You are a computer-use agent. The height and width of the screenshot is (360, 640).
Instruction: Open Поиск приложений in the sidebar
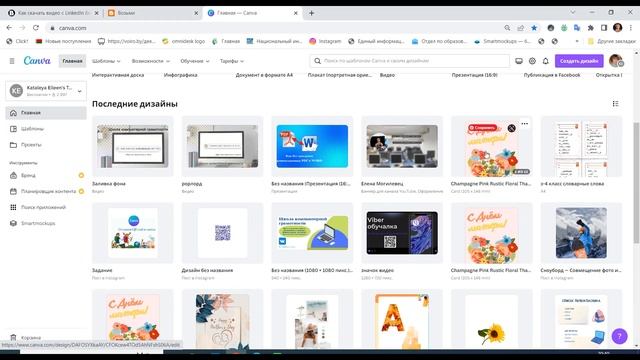(x=46, y=207)
